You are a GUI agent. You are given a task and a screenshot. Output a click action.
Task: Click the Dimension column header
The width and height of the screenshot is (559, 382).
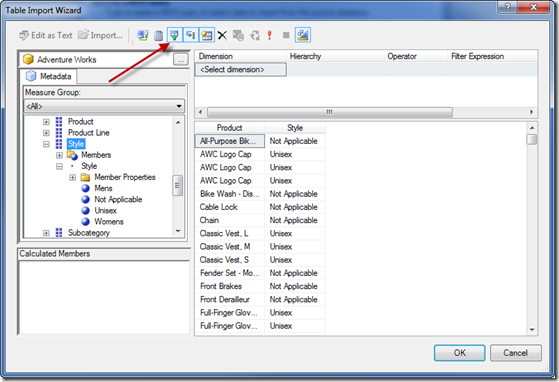click(241, 56)
